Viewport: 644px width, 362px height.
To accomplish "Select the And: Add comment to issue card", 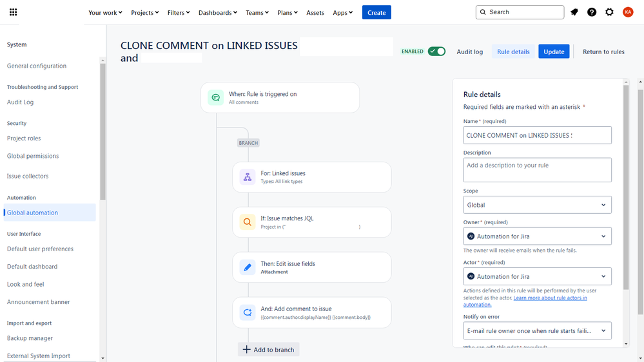I will [312, 312].
